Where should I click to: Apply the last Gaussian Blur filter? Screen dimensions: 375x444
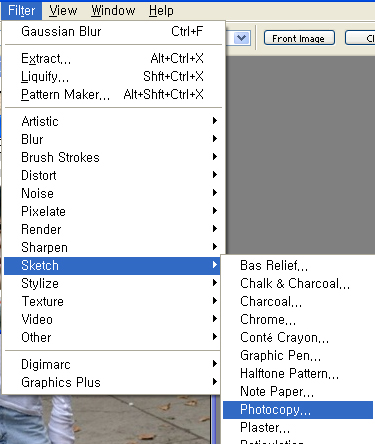click(112, 32)
